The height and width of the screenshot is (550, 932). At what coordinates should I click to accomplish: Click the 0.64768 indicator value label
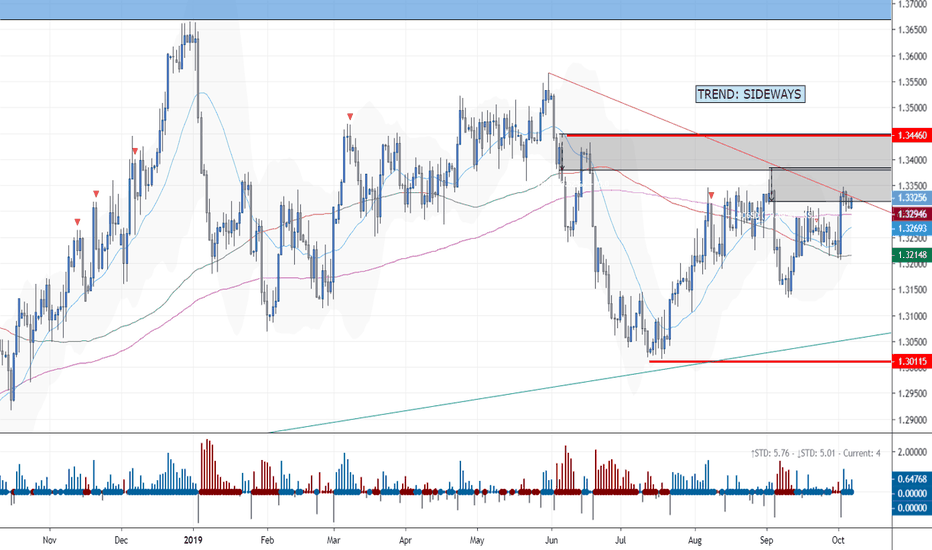[x=912, y=479]
